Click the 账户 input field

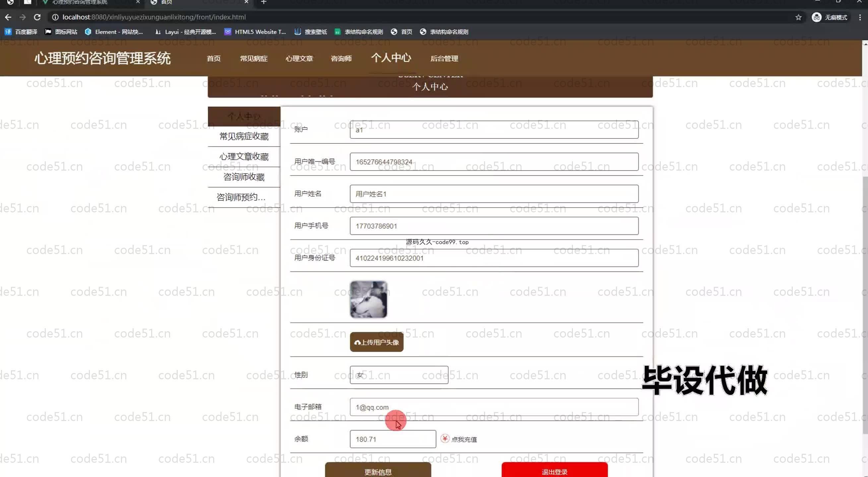tap(494, 130)
